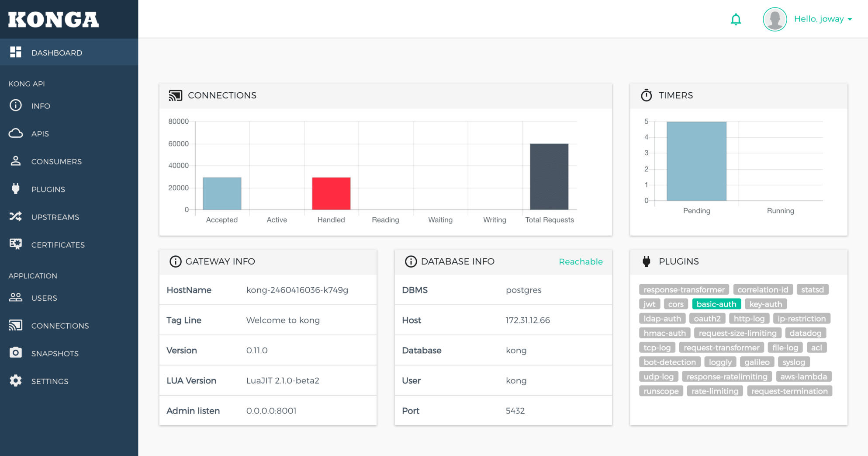Go to the Info page

click(69, 106)
